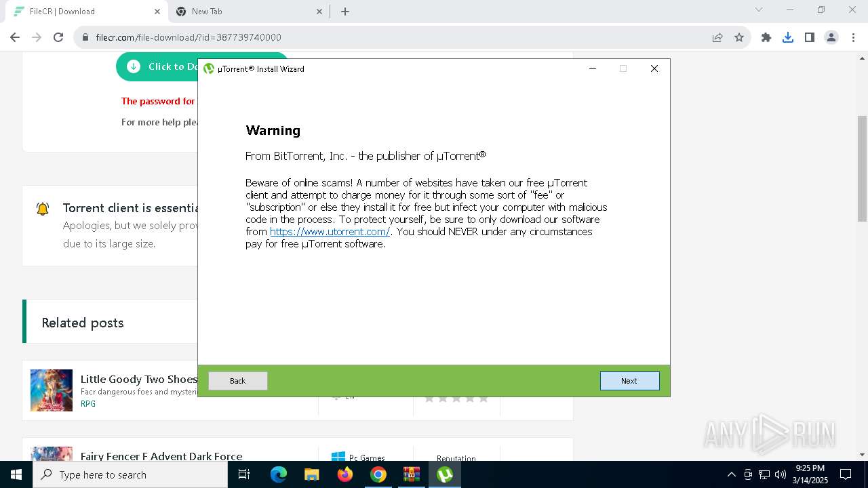Open File Explorer from taskbar

click(x=311, y=474)
